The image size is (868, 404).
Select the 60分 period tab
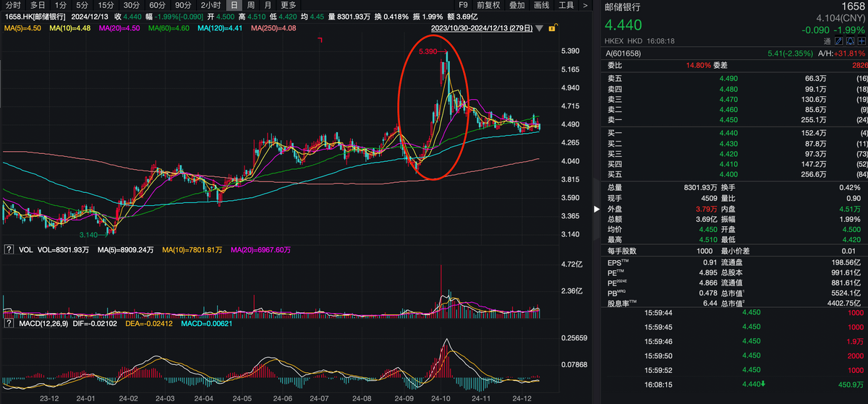coord(158,5)
